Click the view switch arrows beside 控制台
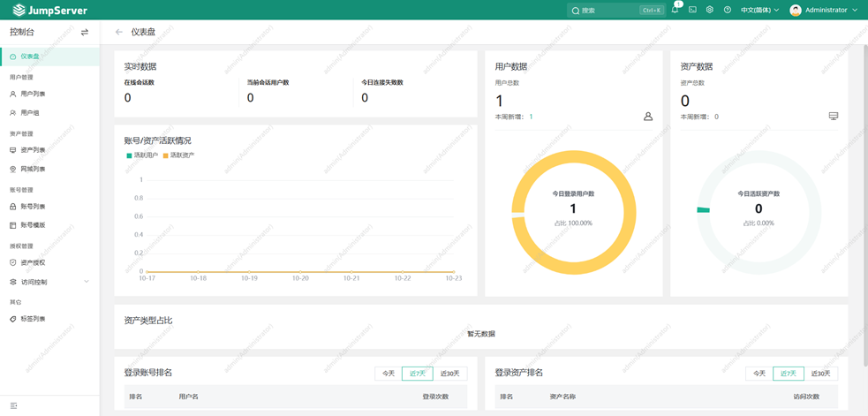Image resolution: width=868 pixels, height=416 pixels. click(85, 33)
